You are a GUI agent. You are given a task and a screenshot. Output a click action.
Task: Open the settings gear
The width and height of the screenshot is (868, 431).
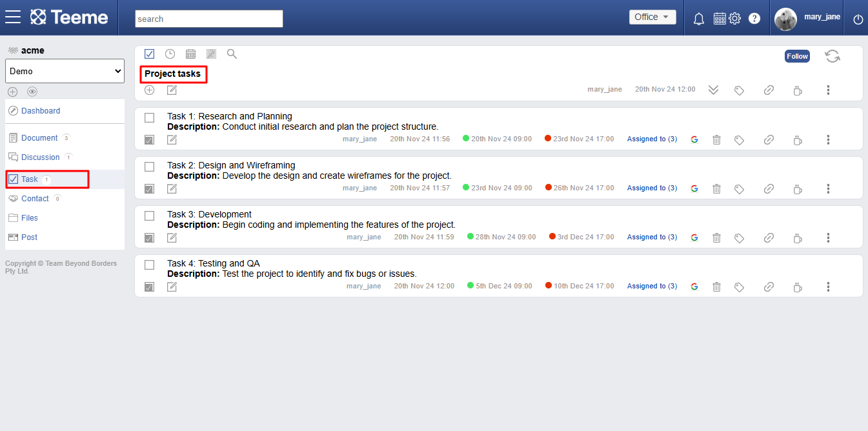tap(734, 19)
